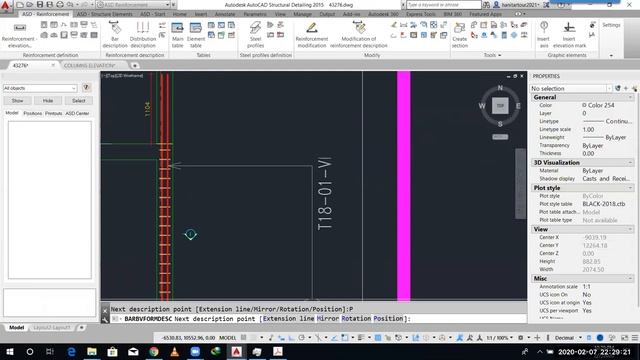The height and width of the screenshot is (360, 640).
Task: Insert Main table
Action: pos(178,35)
